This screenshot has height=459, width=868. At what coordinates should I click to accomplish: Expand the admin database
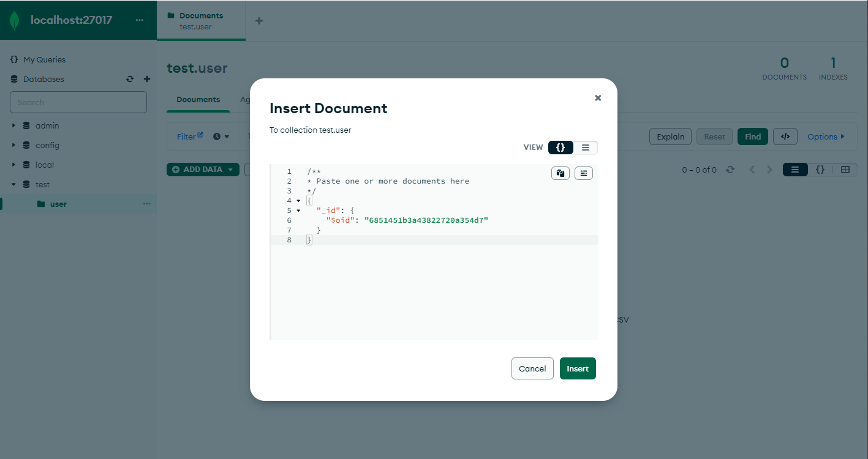tap(13, 125)
